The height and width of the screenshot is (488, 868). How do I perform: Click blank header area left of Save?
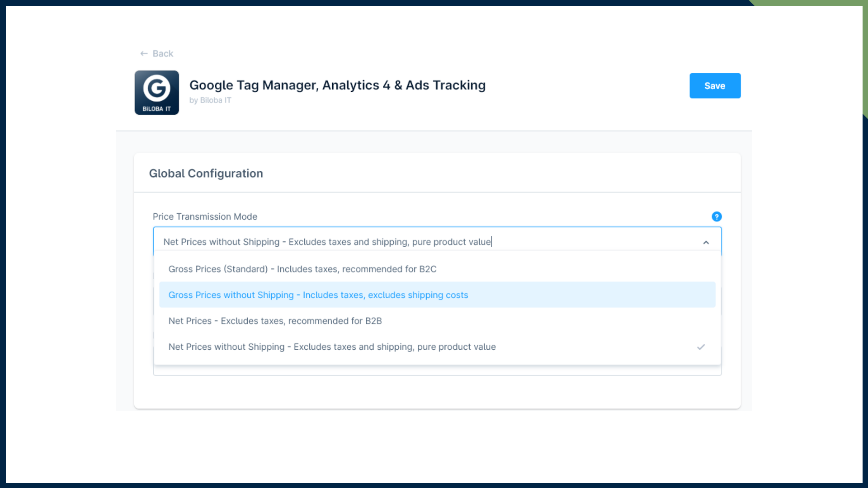click(x=588, y=86)
